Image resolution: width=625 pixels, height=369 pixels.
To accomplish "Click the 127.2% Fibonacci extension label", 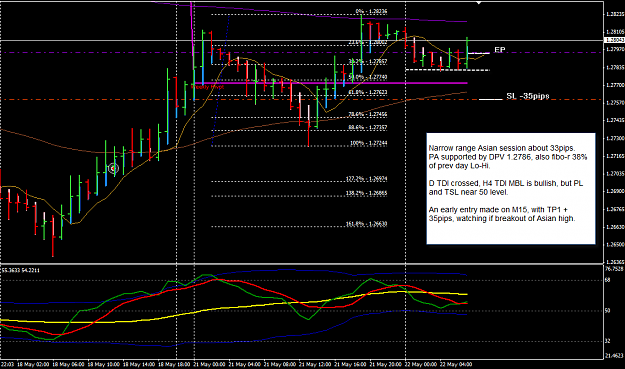I will [366, 179].
